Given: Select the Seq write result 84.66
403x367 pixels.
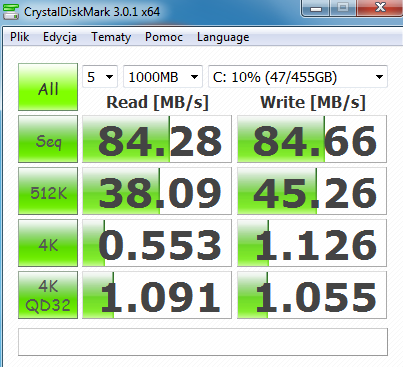Looking at the screenshot, I should (x=312, y=139).
